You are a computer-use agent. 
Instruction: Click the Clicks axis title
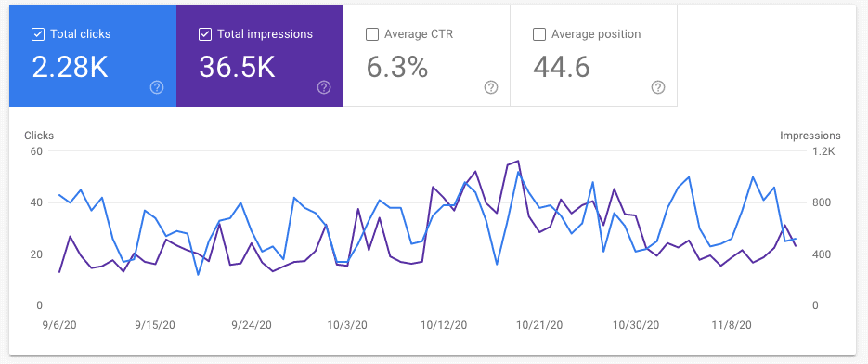coord(39,136)
